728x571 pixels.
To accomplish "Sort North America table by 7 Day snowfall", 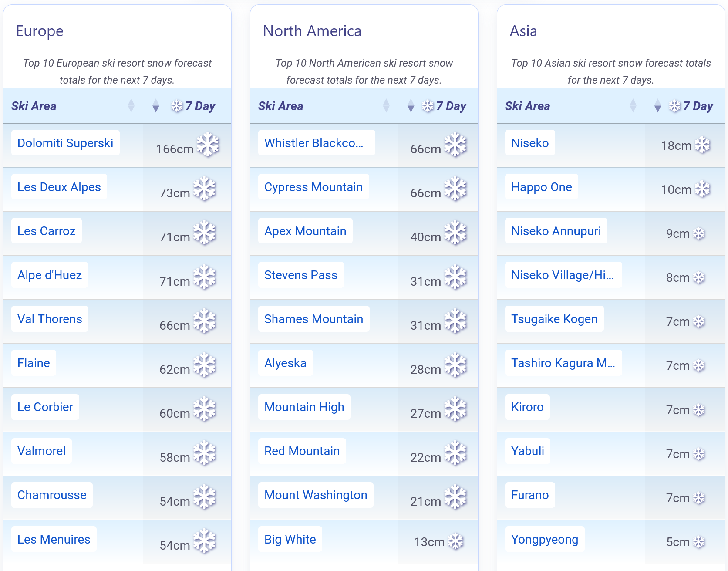I will coord(411,106).
